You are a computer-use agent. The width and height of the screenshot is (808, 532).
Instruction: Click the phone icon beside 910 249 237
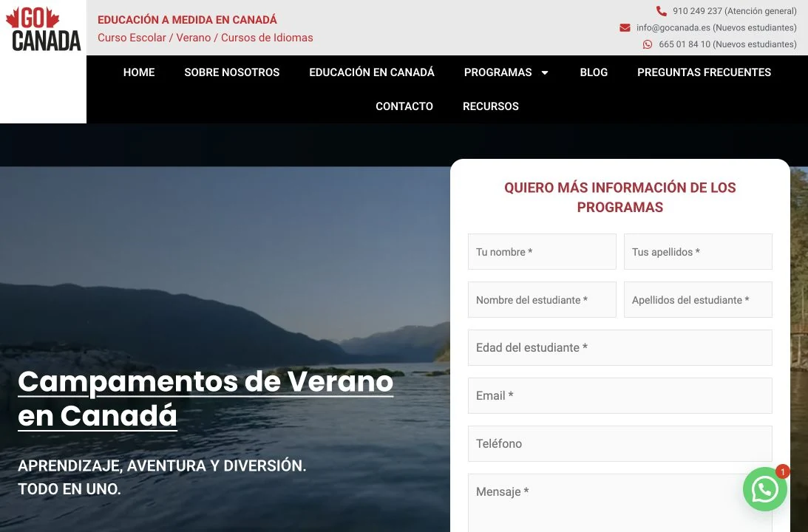pyautogui.click(x=661, y=11)
